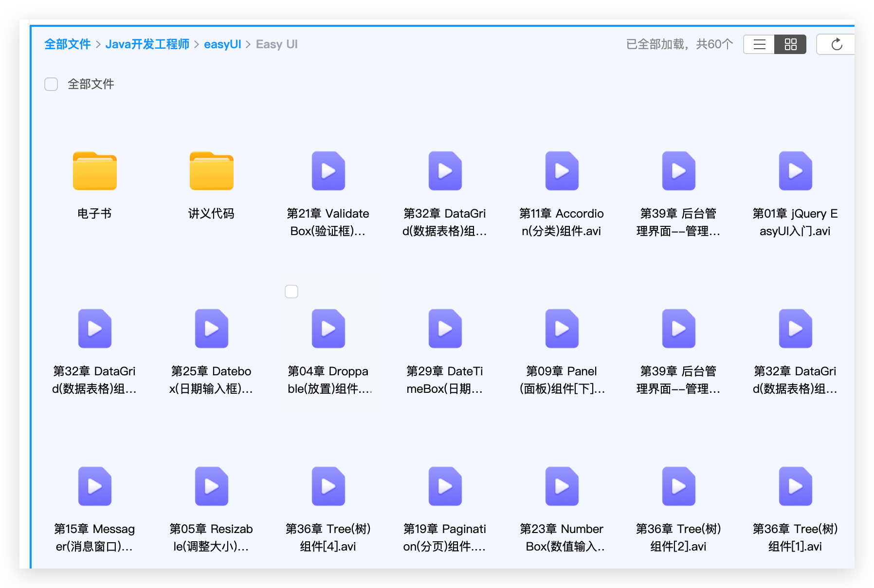874x588 pixels.
Task: Open the 讲义代码 folder icon
Action: 212,171
